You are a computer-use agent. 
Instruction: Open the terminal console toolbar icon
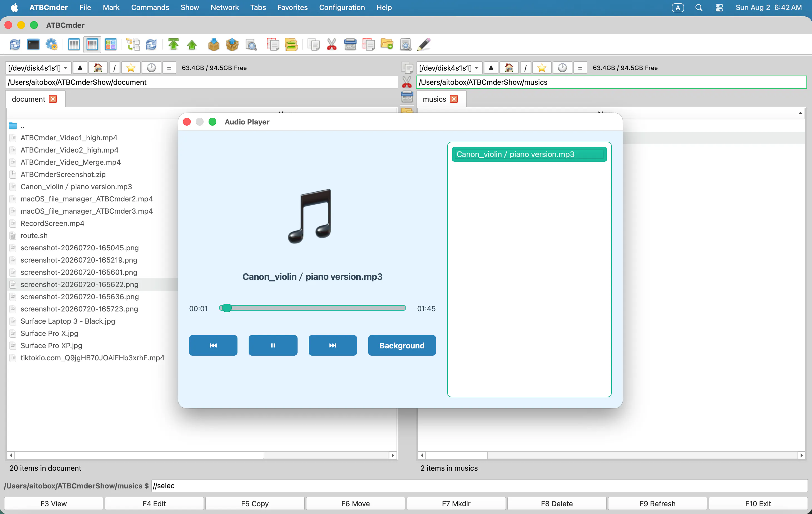coord(33,44)
